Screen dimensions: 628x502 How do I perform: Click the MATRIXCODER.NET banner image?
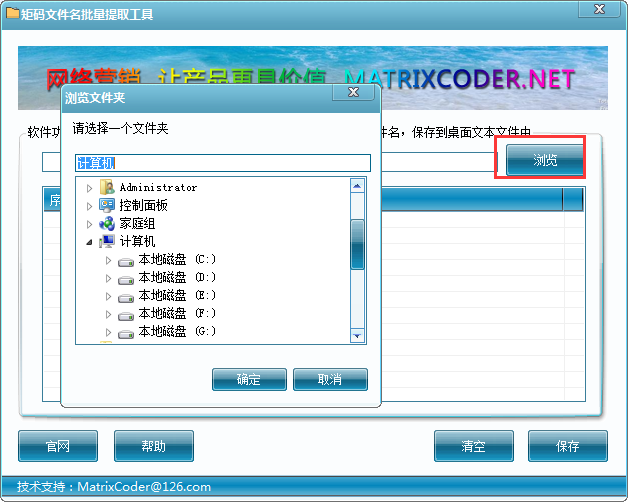pyautogui.click(x=313, y=78)
